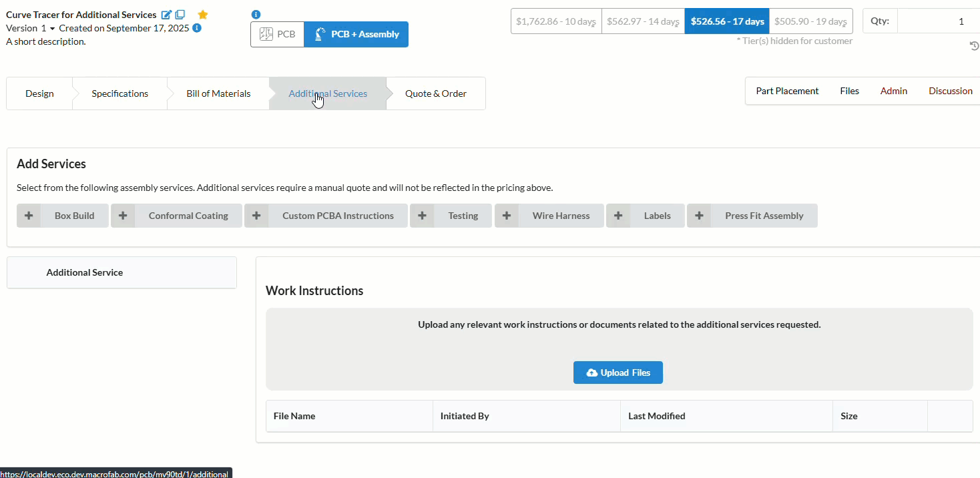
Task: Click info icon above PCB buttons
Action: (x=256, y=14)
